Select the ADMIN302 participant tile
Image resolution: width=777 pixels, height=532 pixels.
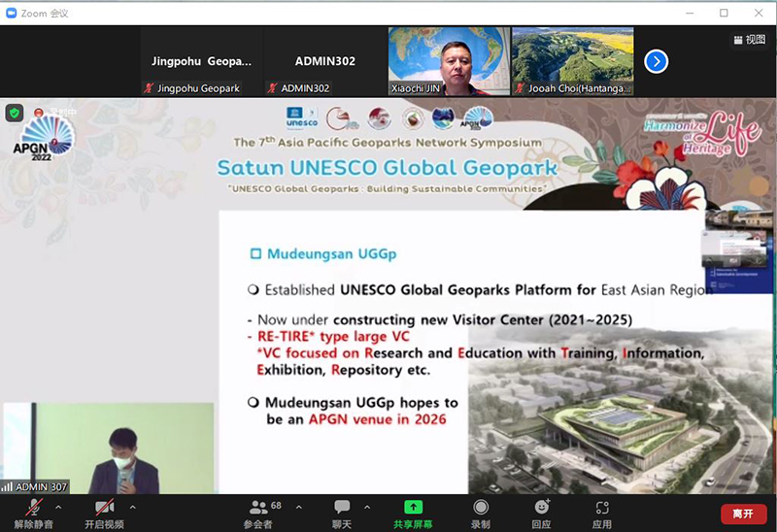tap(325, 61)
